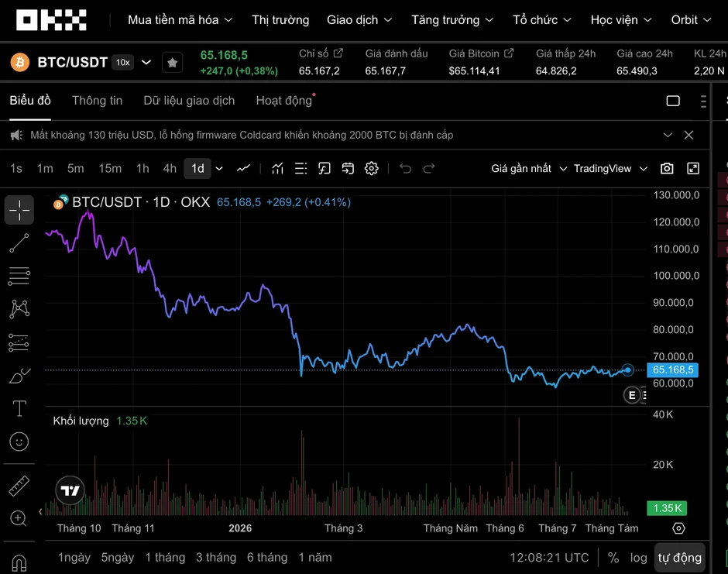This screenshot has width=728, height=574.
Task: Add BTC/USDT to favorites with star
Action: point(172,63)
